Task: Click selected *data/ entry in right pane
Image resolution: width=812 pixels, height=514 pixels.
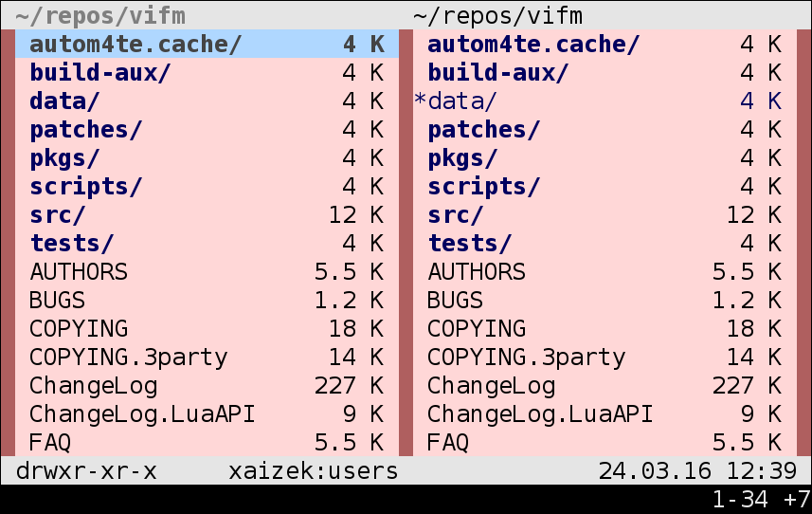Action: (x=604, y=101)
